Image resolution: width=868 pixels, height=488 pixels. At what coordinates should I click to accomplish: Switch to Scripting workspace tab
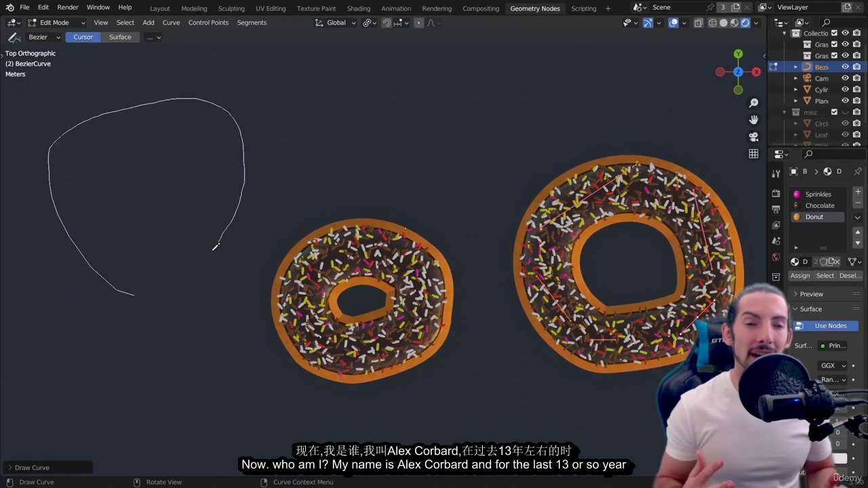click(584, 8)
